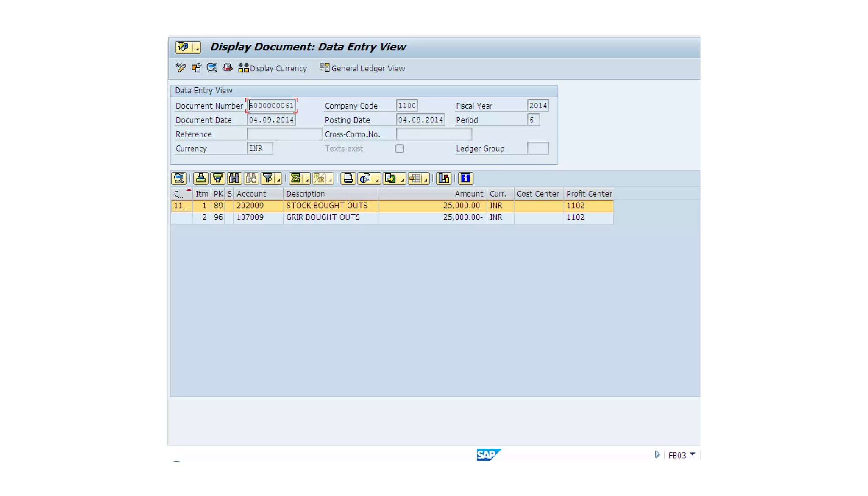868x496 pixels.
Task: Sort in ascending order
Action: click(x=201, y=178)
